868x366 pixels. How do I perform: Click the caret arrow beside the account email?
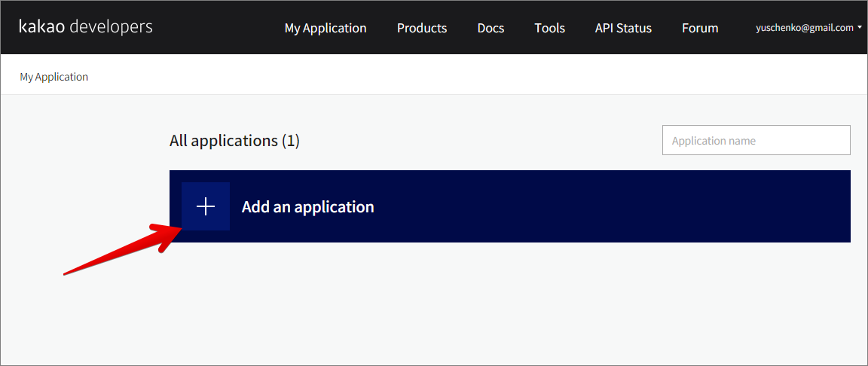(860, 28)
